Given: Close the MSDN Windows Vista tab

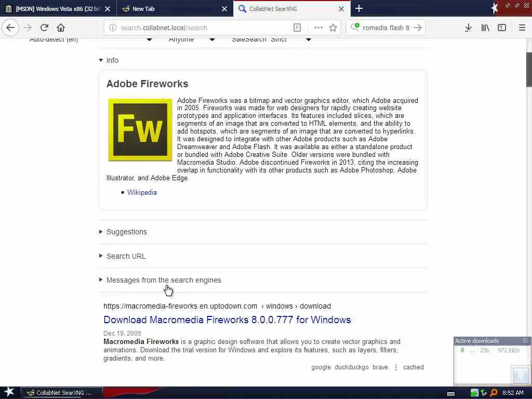Looking at the screenshot, I should tap(108, 9).
